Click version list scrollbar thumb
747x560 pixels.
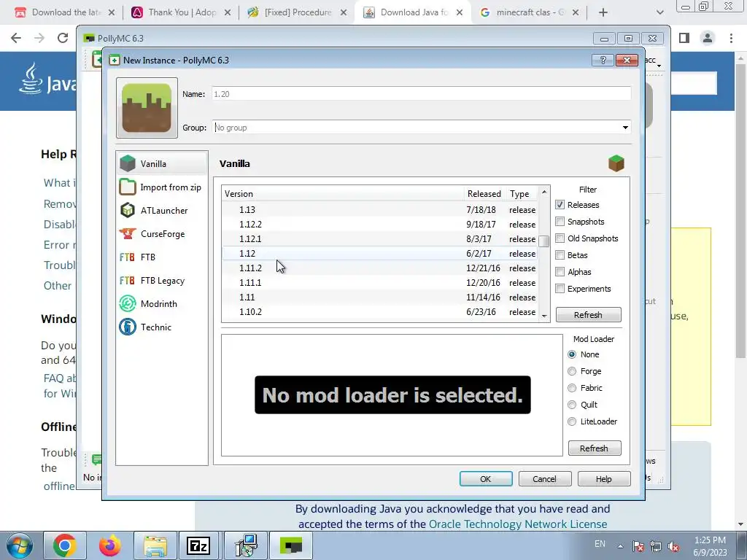coord(544,241)
